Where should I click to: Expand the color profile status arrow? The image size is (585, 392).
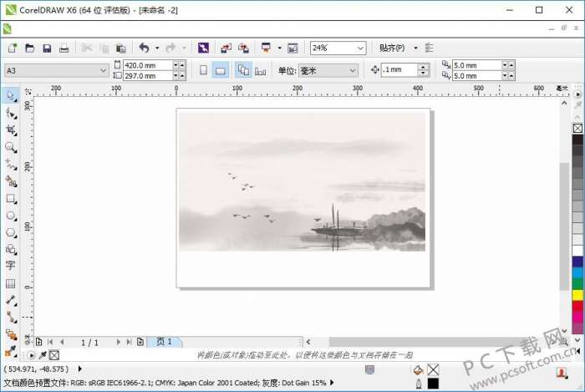(x=332, y=383)
